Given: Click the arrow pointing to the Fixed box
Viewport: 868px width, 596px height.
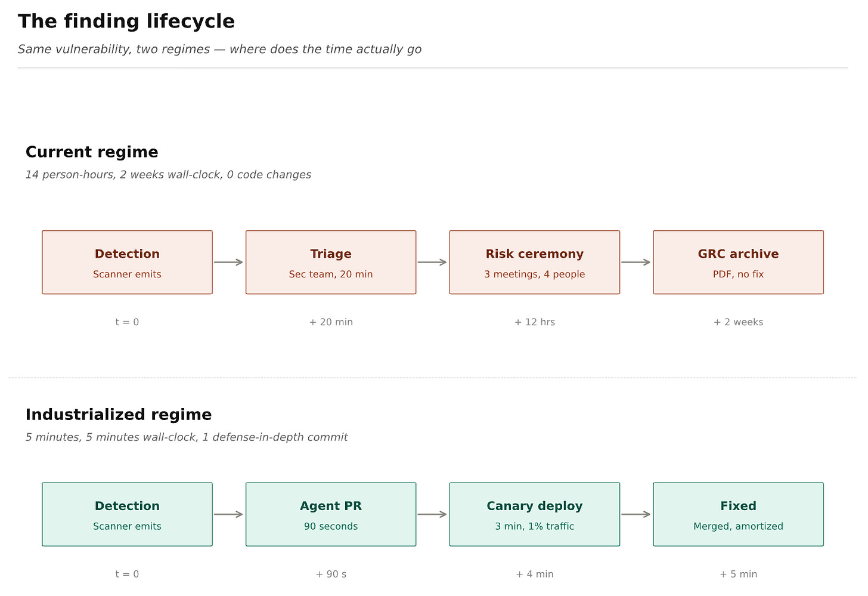Looking at the screenshot, I should 636,514.
